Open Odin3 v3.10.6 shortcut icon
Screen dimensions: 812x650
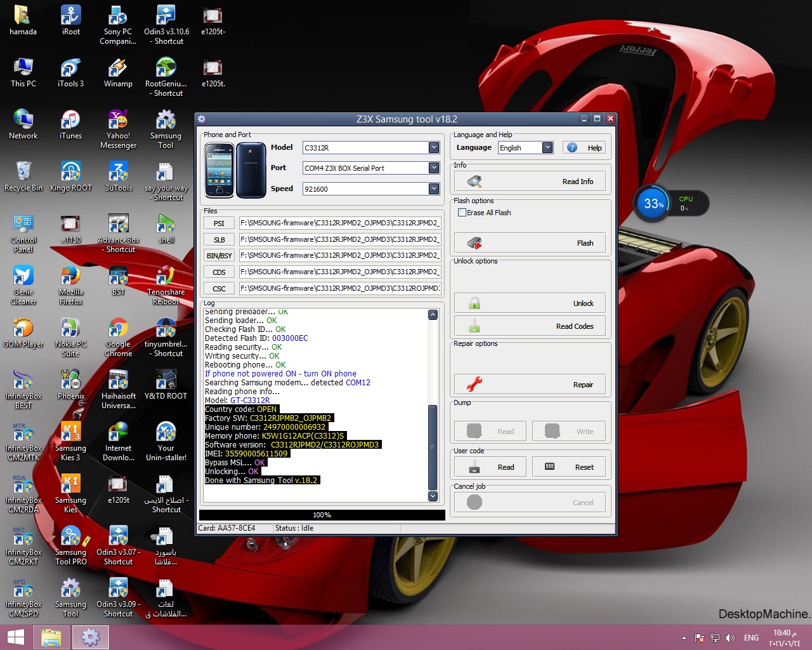(x=166, y=25)
